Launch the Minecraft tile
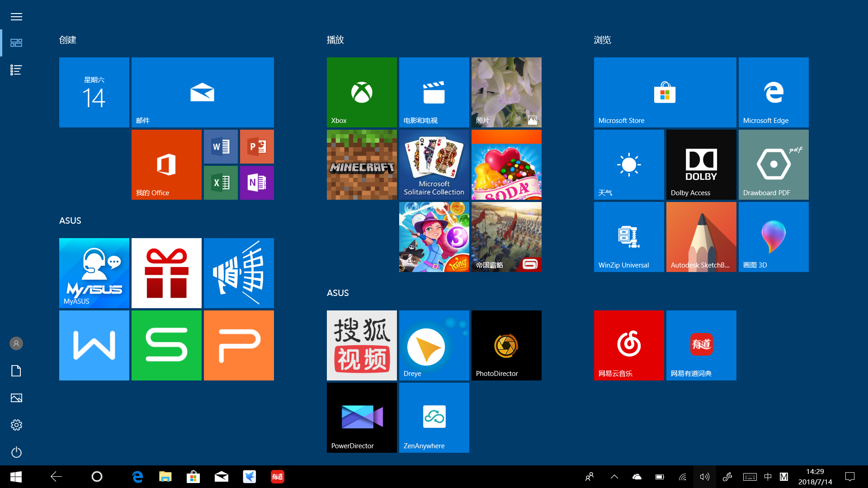868x488 pixels. [362, 164]
